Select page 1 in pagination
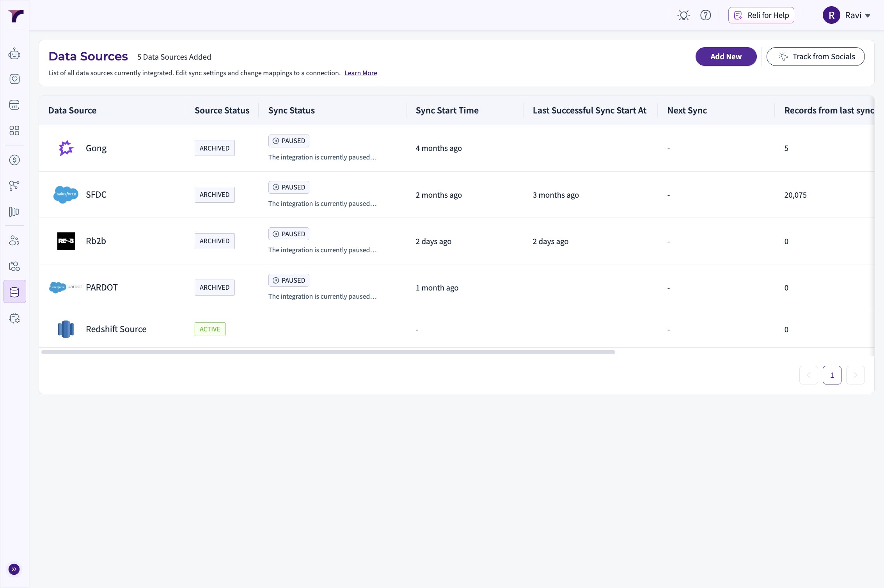 click(832, 375)
